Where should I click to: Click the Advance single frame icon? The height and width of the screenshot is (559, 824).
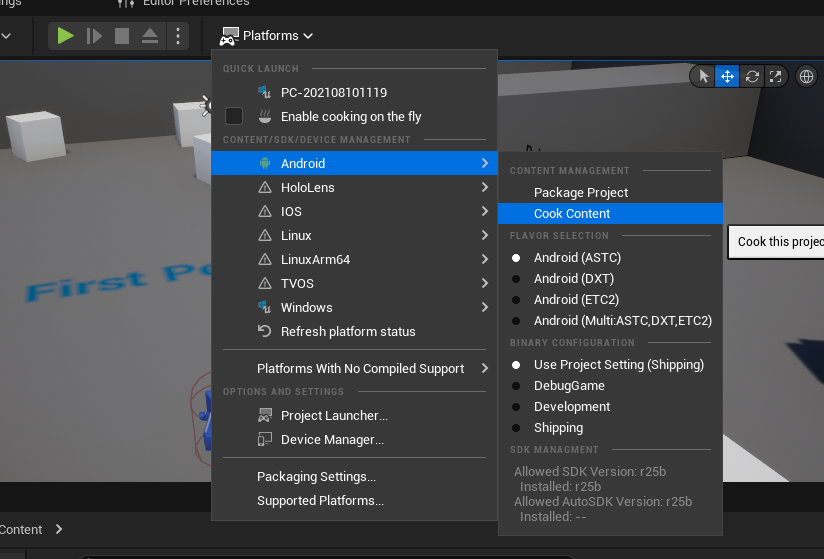(94, 36)
